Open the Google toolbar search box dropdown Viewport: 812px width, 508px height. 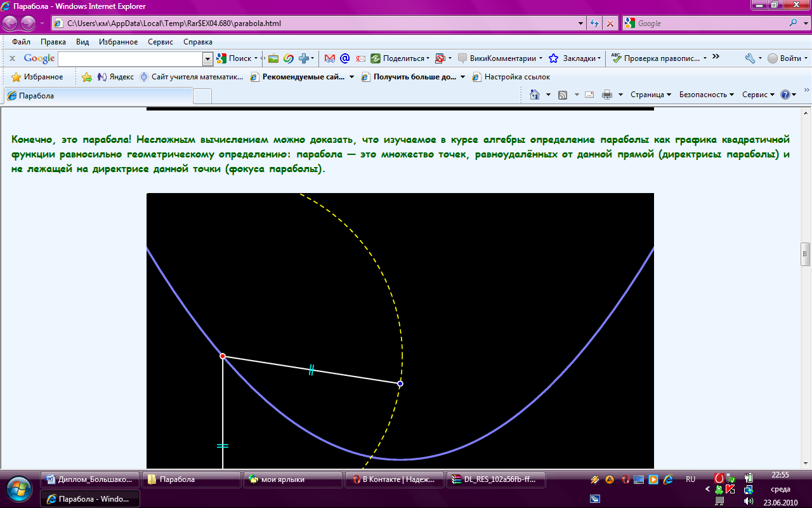207,58
